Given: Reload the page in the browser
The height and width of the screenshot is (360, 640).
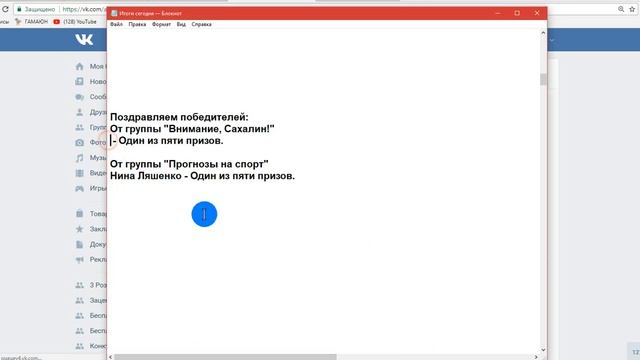Looking at the screenshot, I should 5,9.
